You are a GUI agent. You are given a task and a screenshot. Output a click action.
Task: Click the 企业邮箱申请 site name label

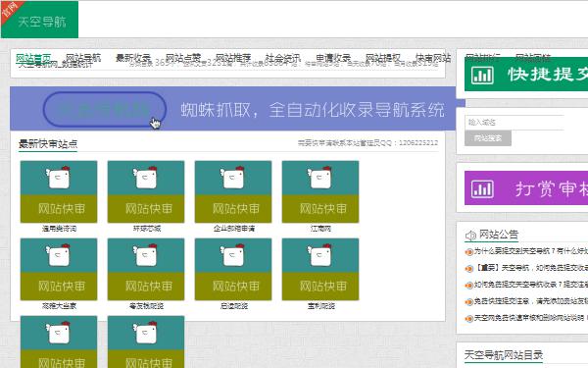point(233,229)
